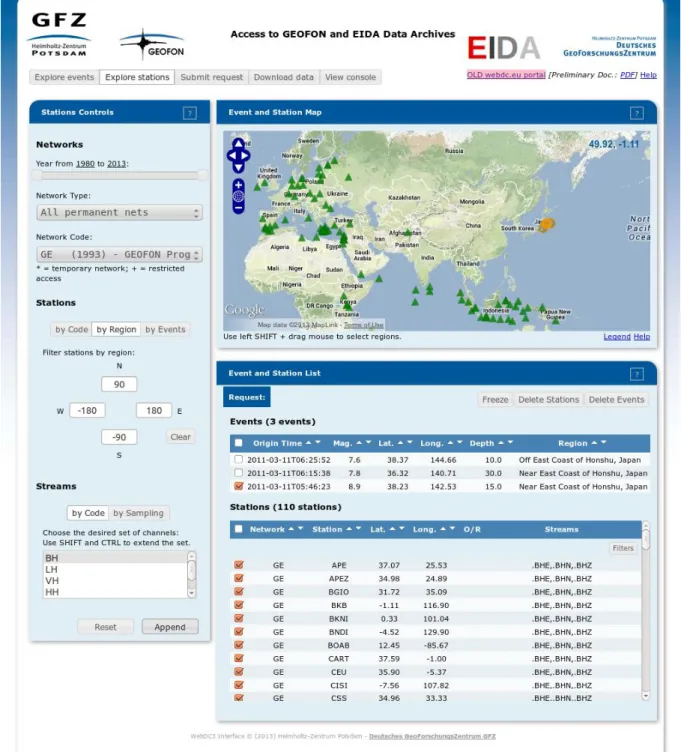Viewport: 681px width, 752px height.
Task: Select the by Events station filter tab
Action: pos(165,329)
